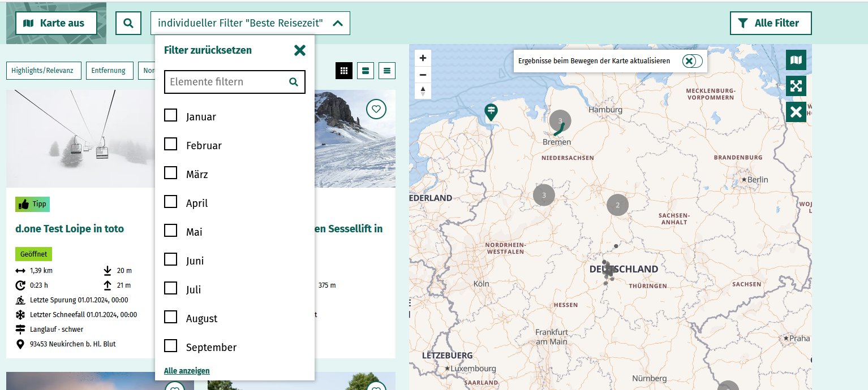868x390 pixels.
Task: Click the 1,39 km distance value
Action: tap(41, 271)
